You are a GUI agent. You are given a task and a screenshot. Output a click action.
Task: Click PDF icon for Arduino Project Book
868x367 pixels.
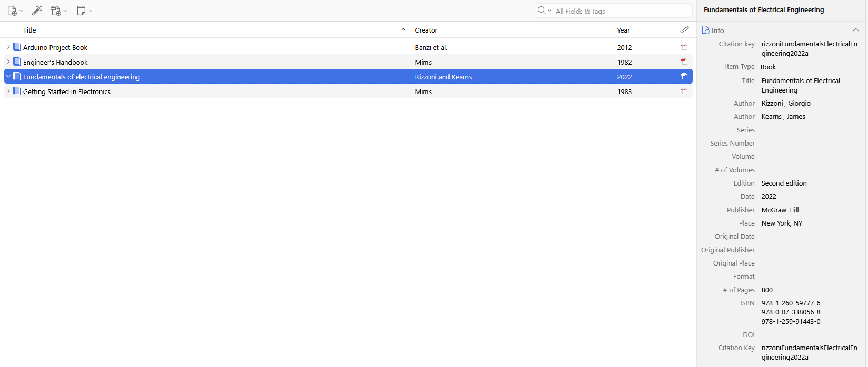(684, 47)
